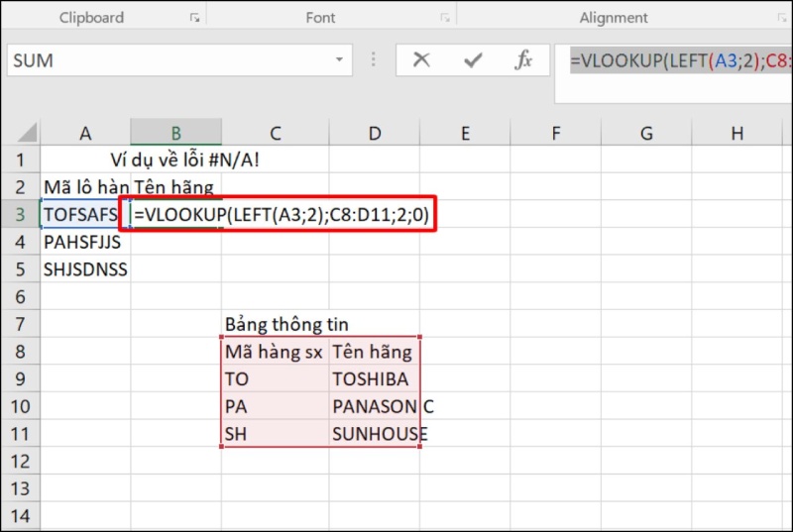Select row 5 header

20,268
